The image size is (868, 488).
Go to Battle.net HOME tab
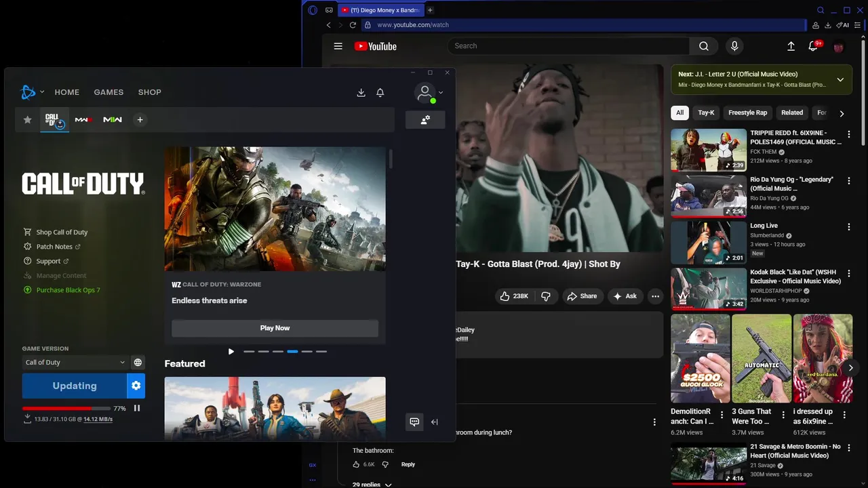[67, 92]
